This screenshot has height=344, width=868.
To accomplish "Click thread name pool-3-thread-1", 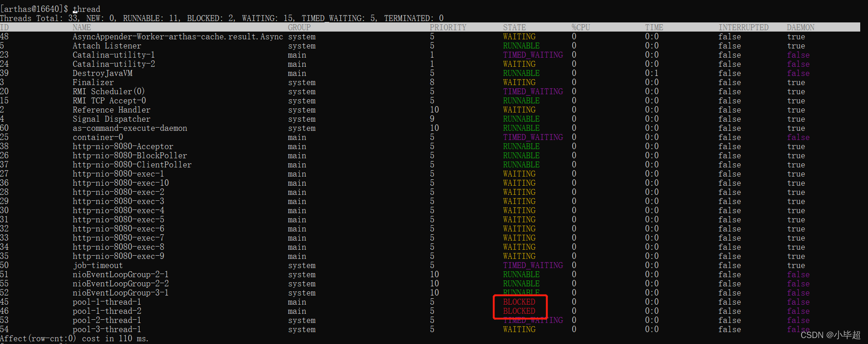I will point(107,329).
